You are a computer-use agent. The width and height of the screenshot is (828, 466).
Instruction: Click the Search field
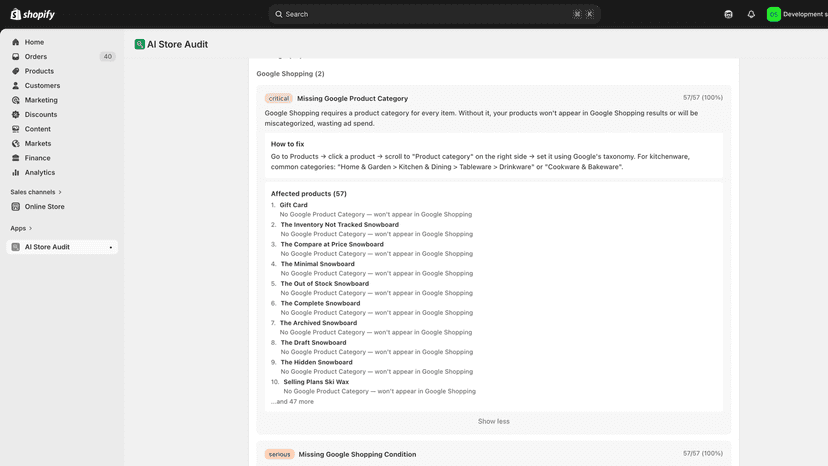435,14
